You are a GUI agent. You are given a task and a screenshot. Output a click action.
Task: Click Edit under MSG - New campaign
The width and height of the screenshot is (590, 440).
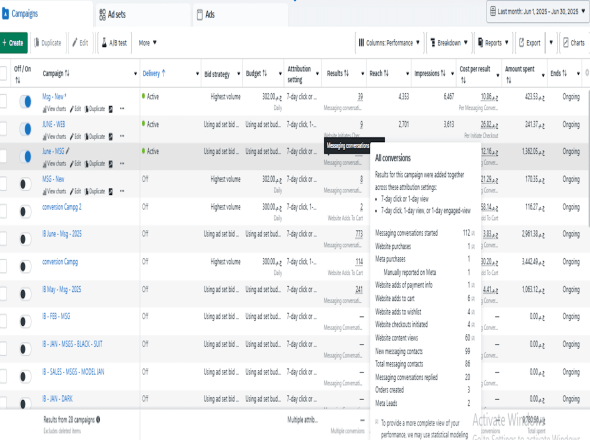pyautogui.click(x=75, y=191)
